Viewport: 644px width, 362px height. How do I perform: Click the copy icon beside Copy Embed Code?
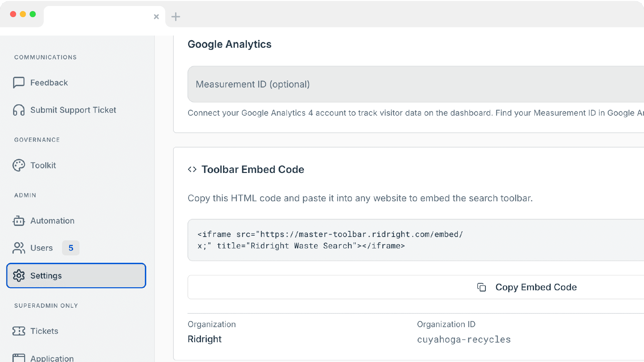click(482, 287)
